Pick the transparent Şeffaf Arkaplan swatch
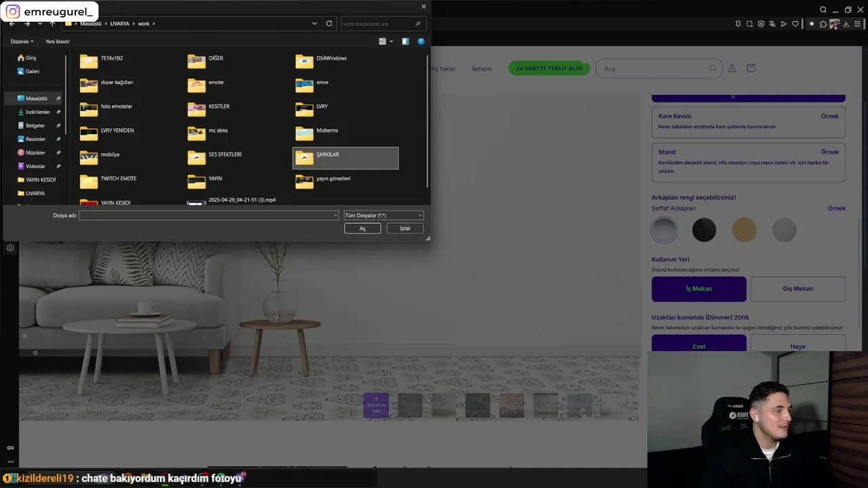 coord(664,230)
